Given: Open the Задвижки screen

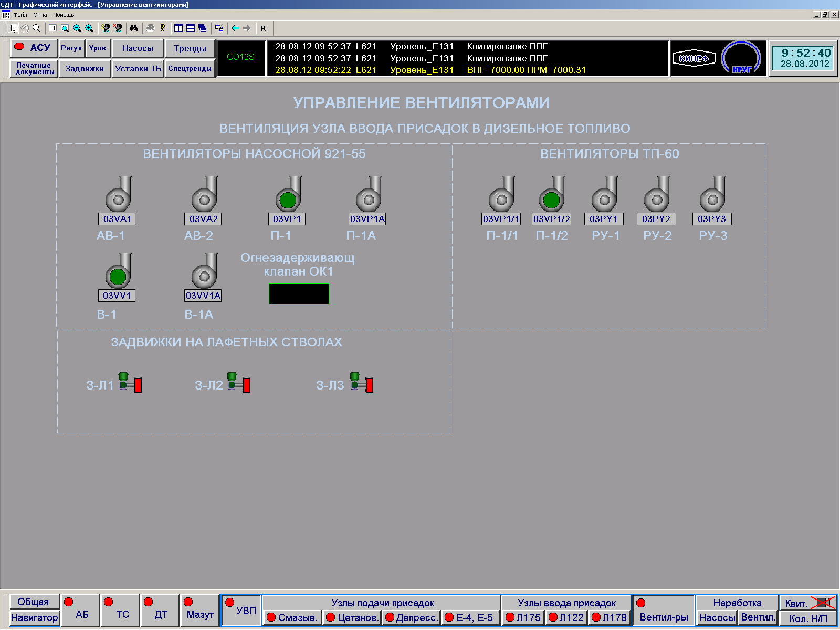Looking at the screenshot, I should click(x=85, y=69).
